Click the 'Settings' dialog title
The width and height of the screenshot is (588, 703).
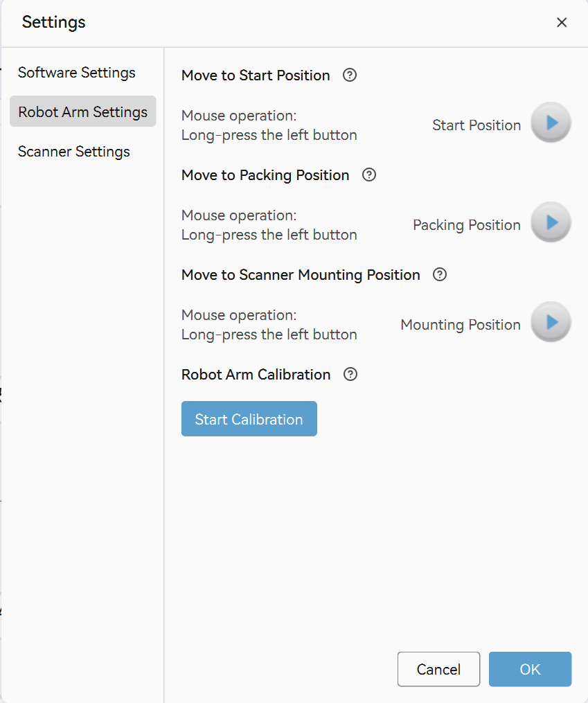tap(54, 22)
